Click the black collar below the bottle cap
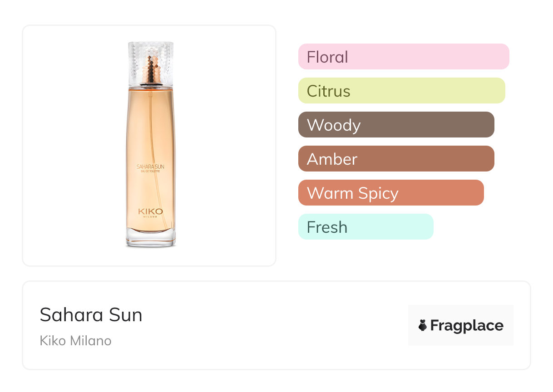Viewport: 553px width, 392px height. 150,84
